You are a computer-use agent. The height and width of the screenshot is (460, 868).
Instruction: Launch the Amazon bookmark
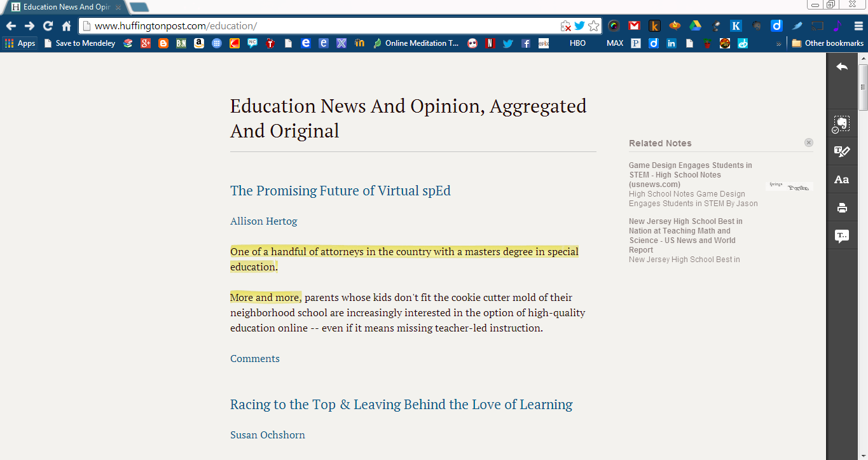coord(200,43)
